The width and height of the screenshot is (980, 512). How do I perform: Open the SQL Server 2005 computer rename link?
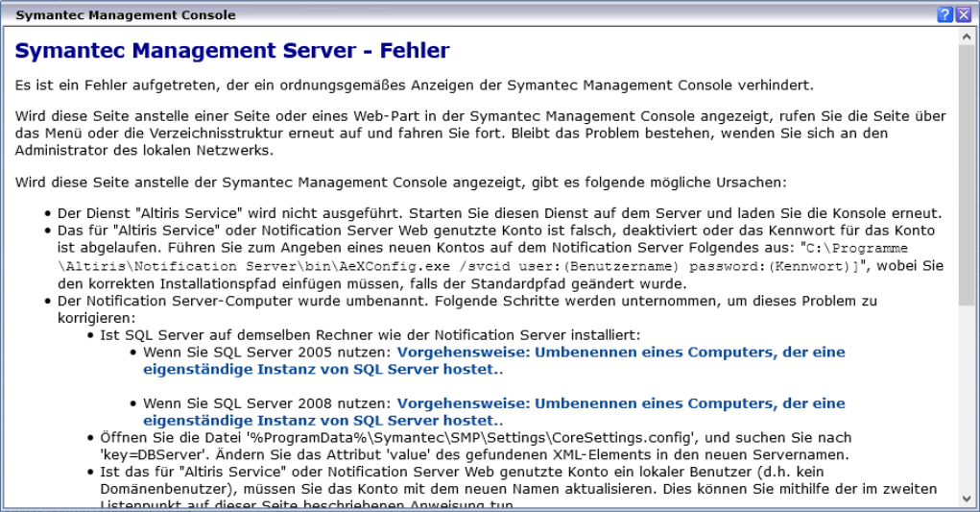tap(621, 353)
